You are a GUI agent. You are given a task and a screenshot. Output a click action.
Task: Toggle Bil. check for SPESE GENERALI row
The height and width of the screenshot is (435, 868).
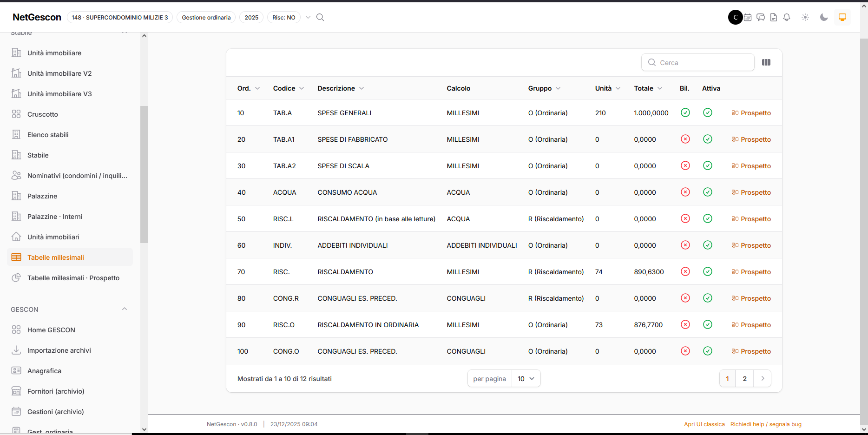(685, 112)
